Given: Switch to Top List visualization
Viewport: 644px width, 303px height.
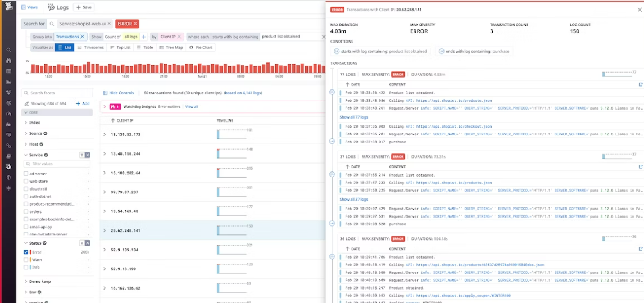Looking at the screenshot, I should [x=120, y=48].
